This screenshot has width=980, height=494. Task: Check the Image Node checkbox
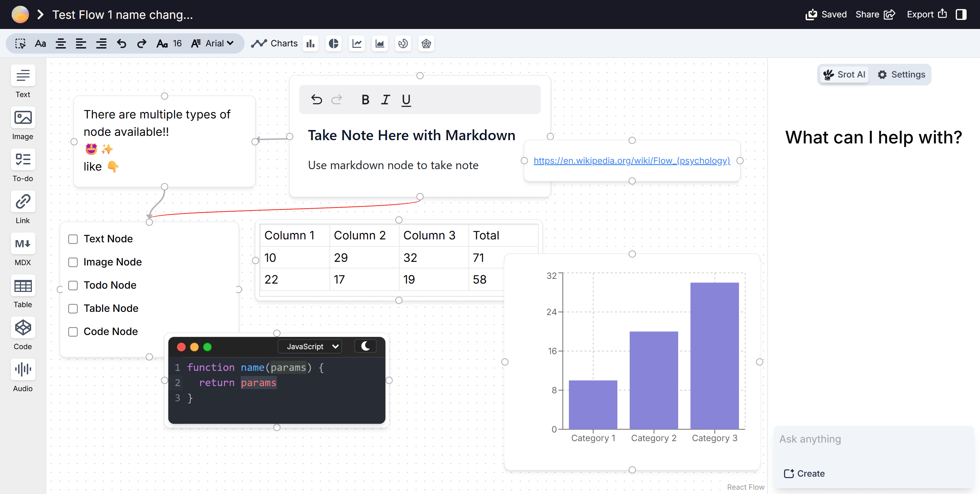(73, 262)
